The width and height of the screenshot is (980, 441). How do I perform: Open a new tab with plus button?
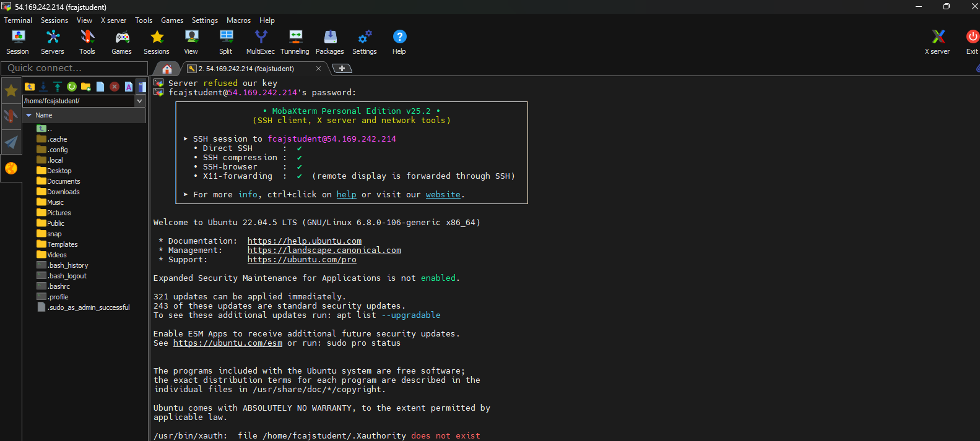[x=342, y=69]
